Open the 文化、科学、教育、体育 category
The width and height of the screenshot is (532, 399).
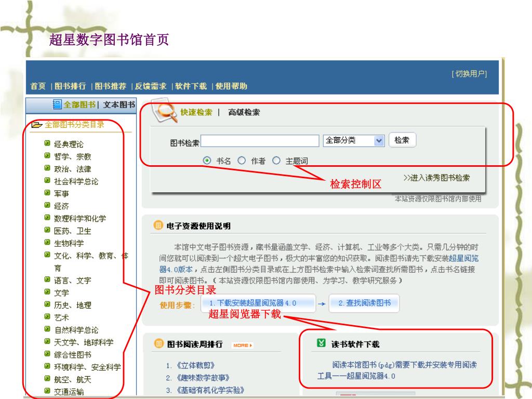91,262
